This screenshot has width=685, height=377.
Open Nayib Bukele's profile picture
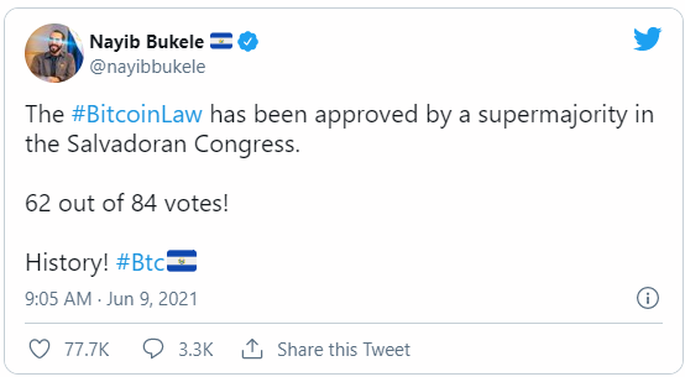(x=54, y=53)
